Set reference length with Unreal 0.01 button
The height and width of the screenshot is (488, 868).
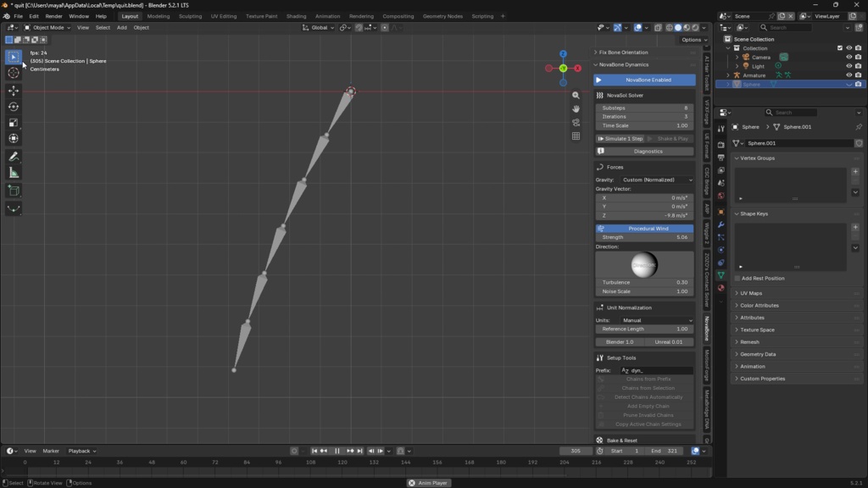tap(669, 342)
